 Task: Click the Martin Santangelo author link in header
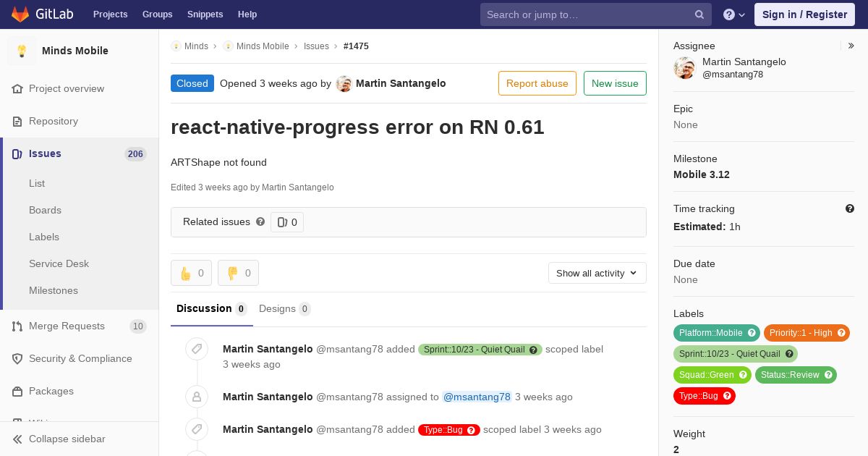point(401,83)
